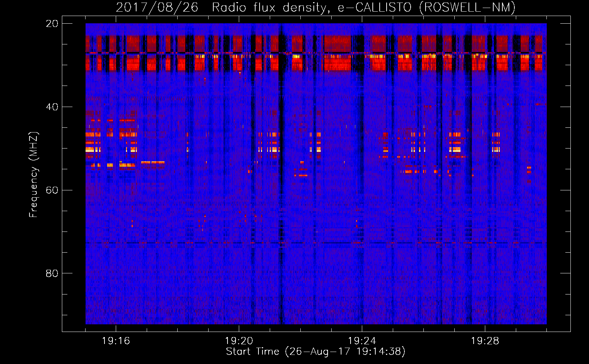Click the frequency tick label "80"

pos(52,273)
